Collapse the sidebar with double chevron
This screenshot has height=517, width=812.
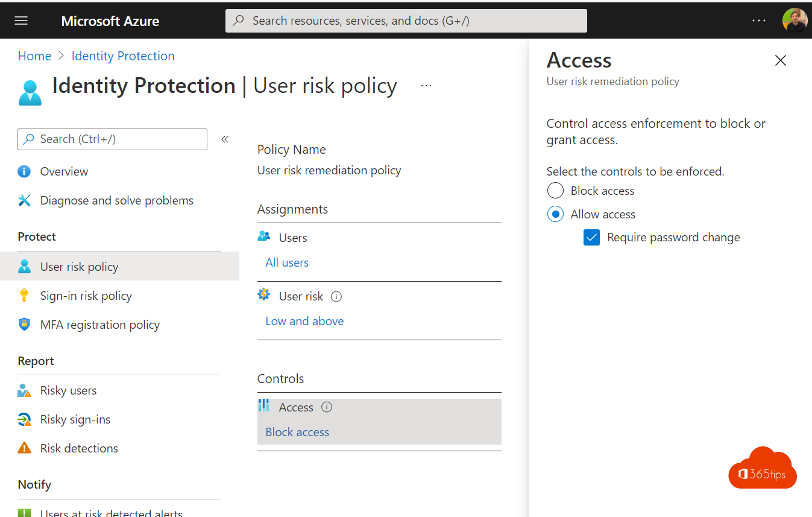[225, 139]
